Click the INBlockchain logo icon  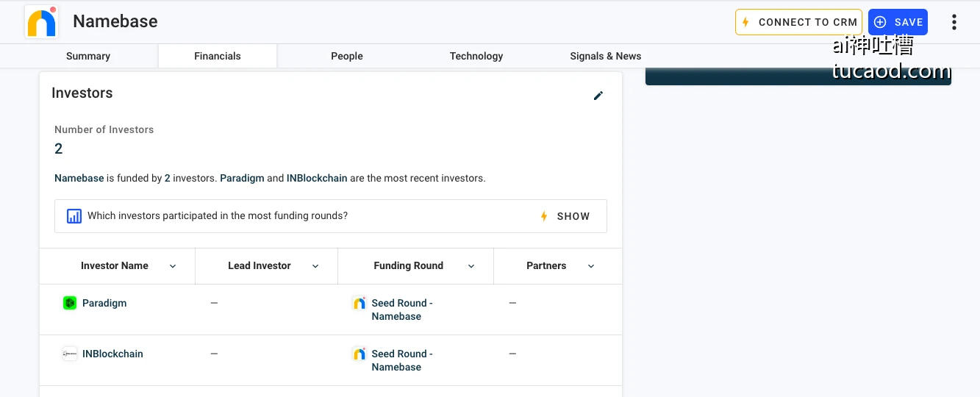pos(70,354)
